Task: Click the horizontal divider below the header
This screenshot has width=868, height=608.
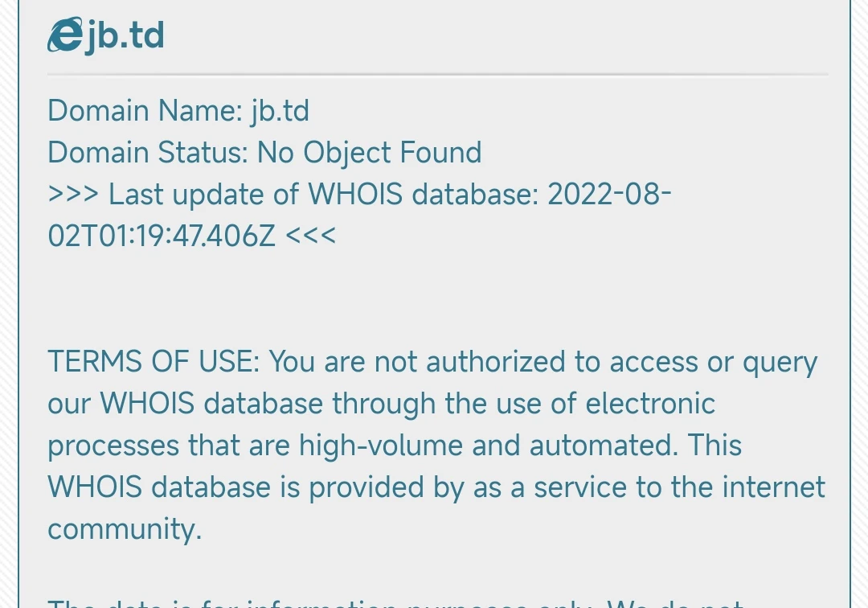Action: (x=437, y=75)
